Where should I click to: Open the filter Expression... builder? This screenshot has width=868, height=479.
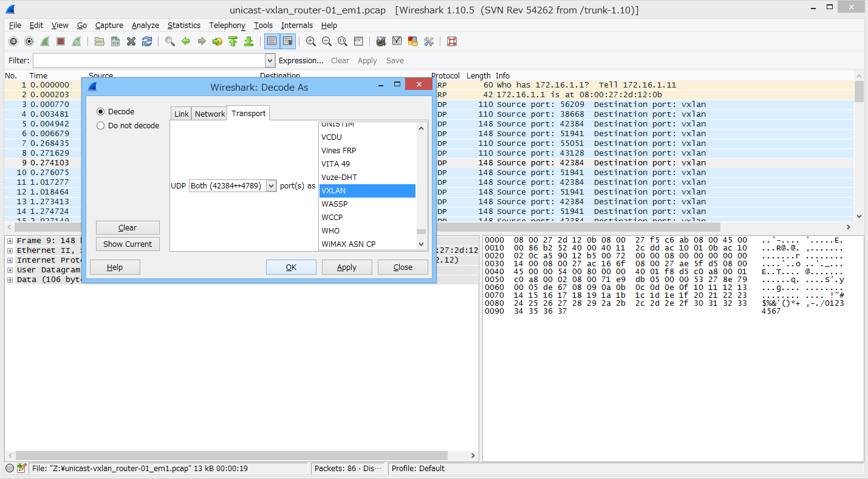[x=301, y=60]
